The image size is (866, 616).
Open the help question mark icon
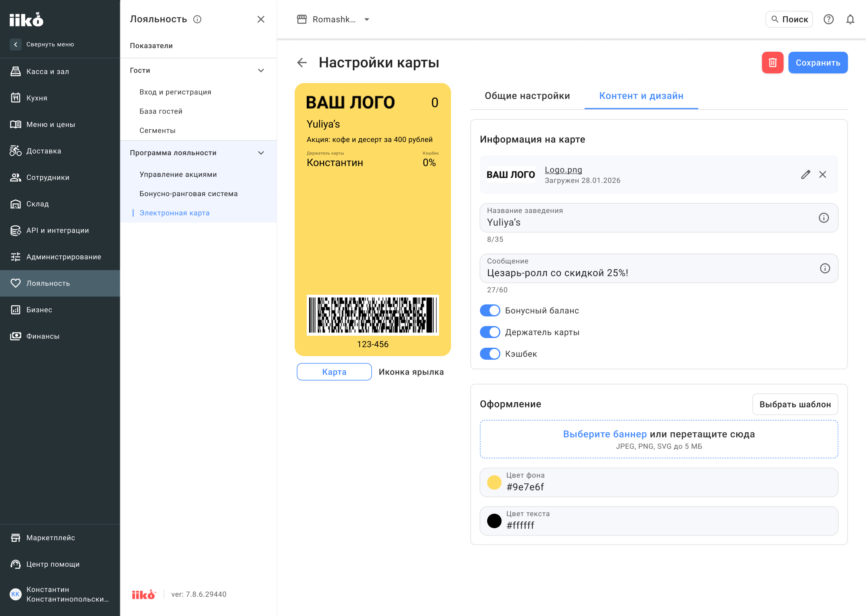[828, 19]
